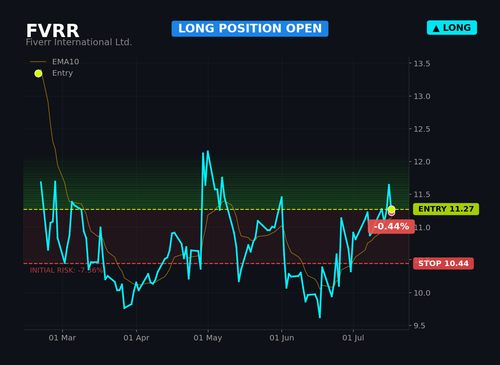This screenshot has height=365, width=500.
Task: Click the 12.5 y-axis label
Action: point(422,129)
